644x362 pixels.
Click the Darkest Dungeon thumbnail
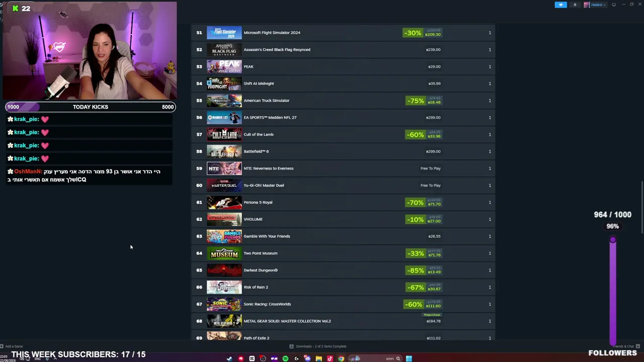click(x=224, y=270)
